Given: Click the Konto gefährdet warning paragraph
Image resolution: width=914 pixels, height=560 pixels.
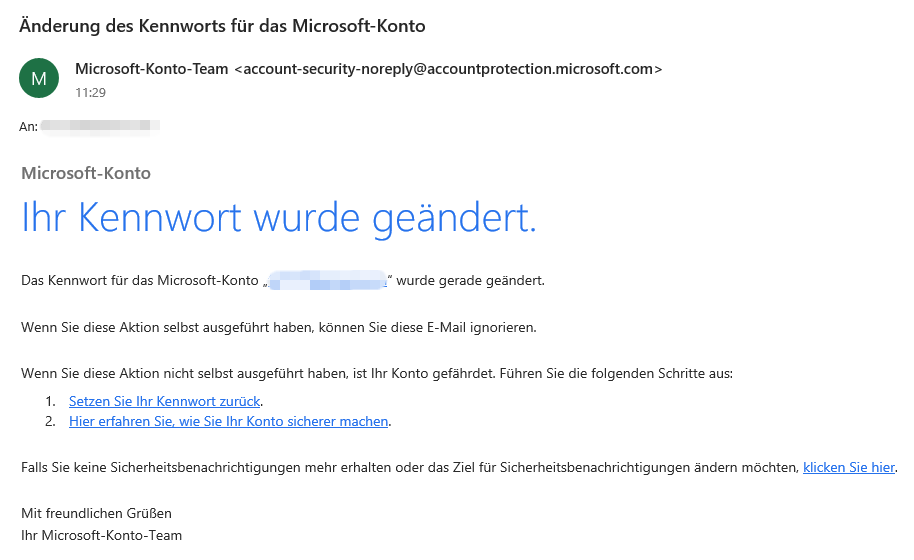Looking at the screenshot, I should coord(377,374).
